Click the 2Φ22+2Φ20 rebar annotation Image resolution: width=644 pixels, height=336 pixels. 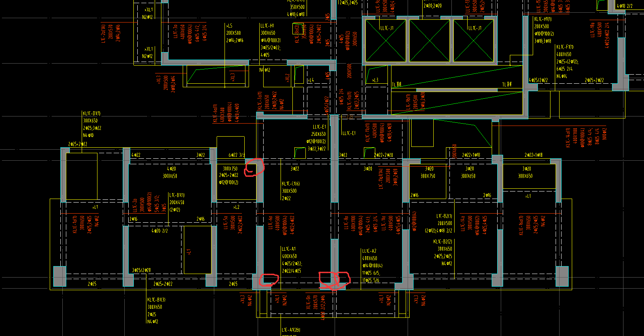click(384, 155)
